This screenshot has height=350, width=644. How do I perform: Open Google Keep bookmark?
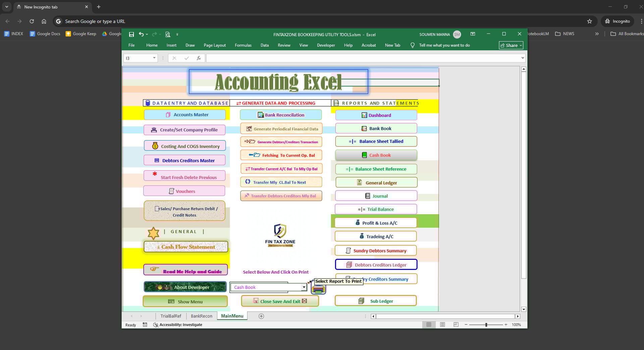(81, 34)
